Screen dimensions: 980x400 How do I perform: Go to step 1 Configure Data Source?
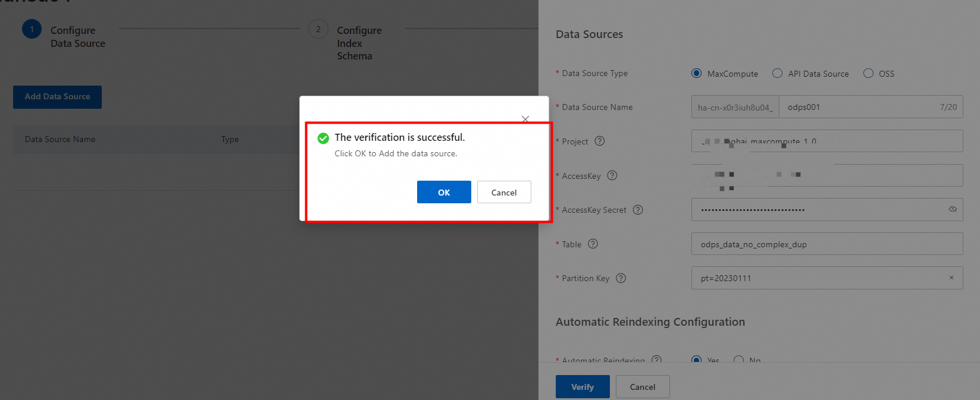tap(32, 29)
